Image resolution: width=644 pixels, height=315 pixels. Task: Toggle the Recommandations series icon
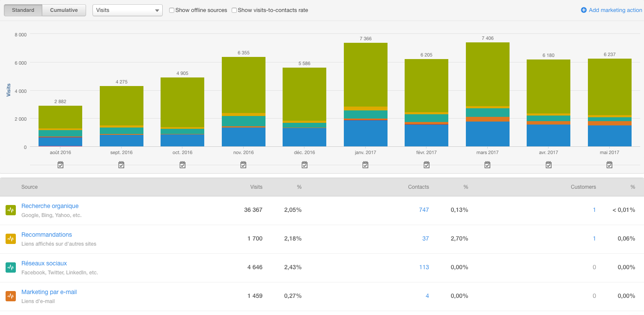click(11, 239)
